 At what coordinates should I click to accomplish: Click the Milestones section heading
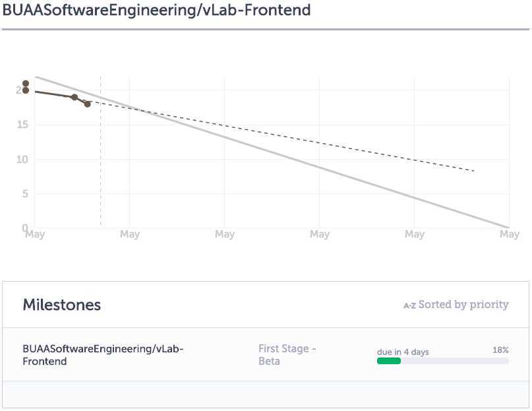click(62, 305)
